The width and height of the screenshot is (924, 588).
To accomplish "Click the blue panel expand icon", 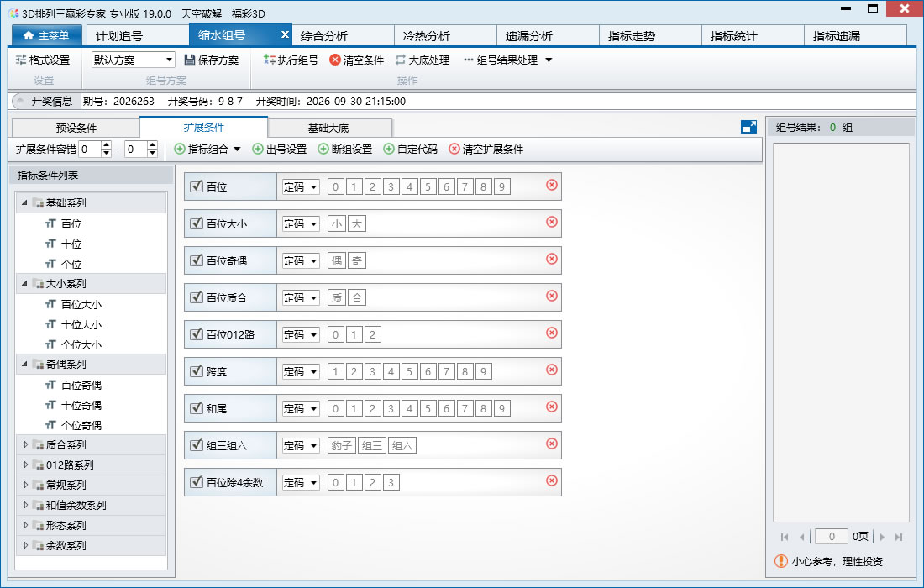I will tap(748, 127).
